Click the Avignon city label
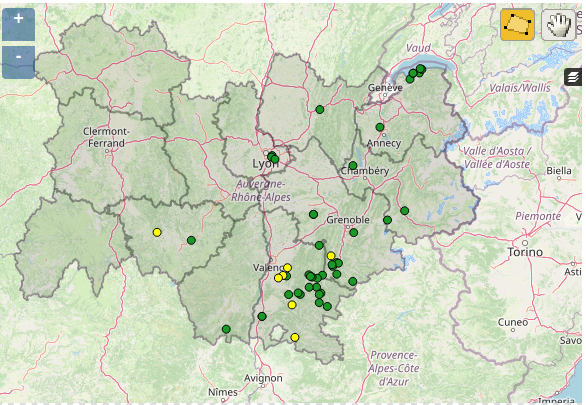 pyautogui.click(x=263, y=378)
